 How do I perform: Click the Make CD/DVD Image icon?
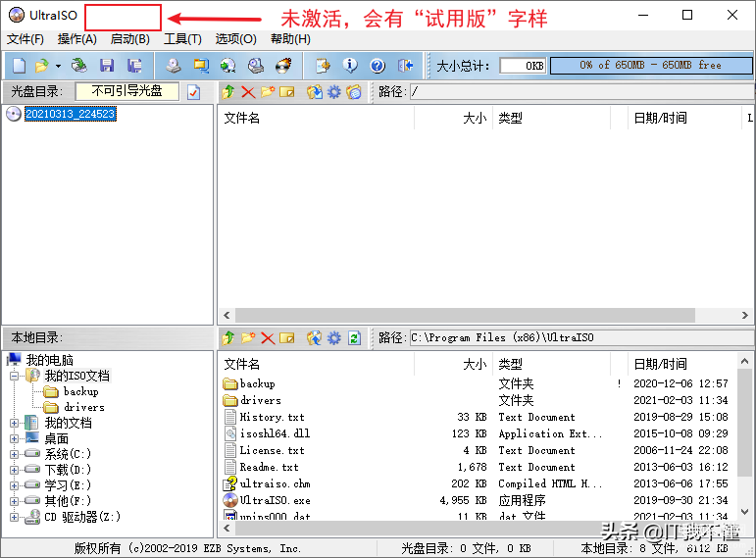tap(174, 65)
